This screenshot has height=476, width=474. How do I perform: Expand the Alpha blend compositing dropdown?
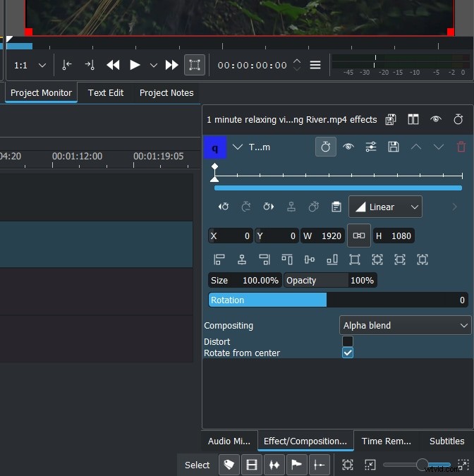click(x=405, y=325)
